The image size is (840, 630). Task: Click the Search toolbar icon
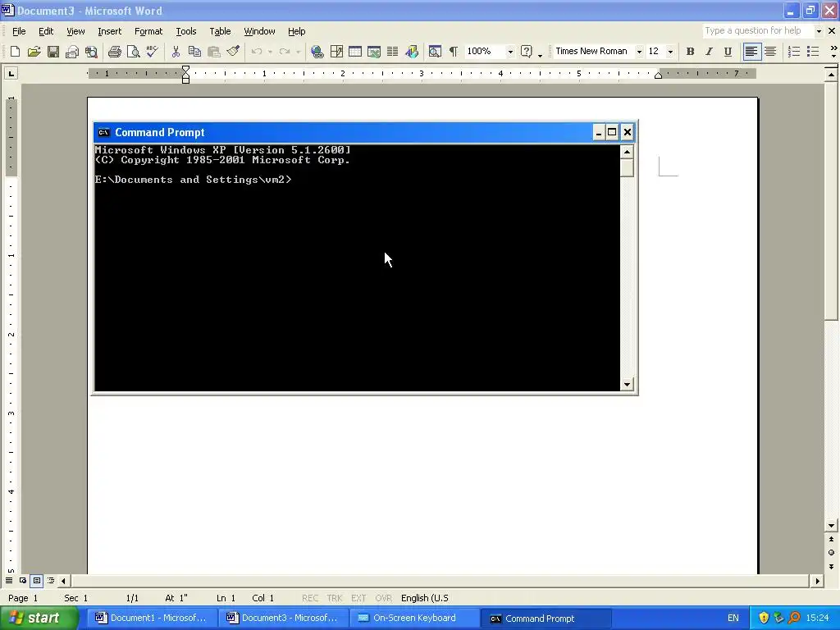pos(92,52)
